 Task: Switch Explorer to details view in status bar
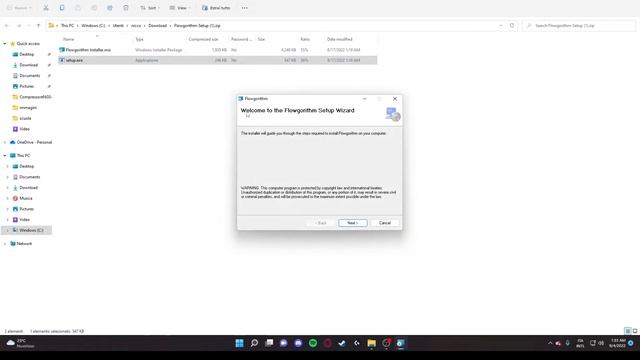628,331
